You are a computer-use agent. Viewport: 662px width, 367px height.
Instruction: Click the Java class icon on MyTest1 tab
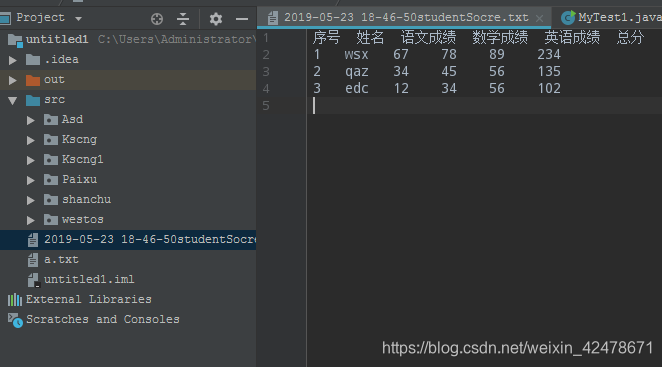click(568, 18)
